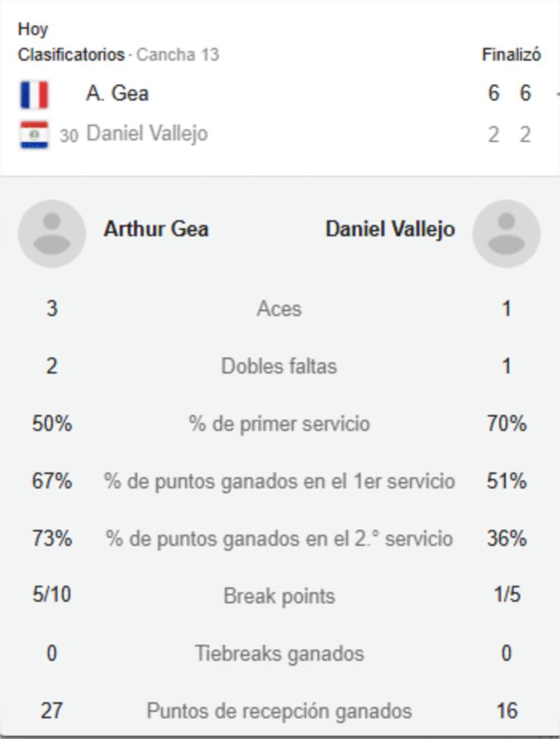Click the Hoy date label
560x739 pixels.
tap(32, 29)
